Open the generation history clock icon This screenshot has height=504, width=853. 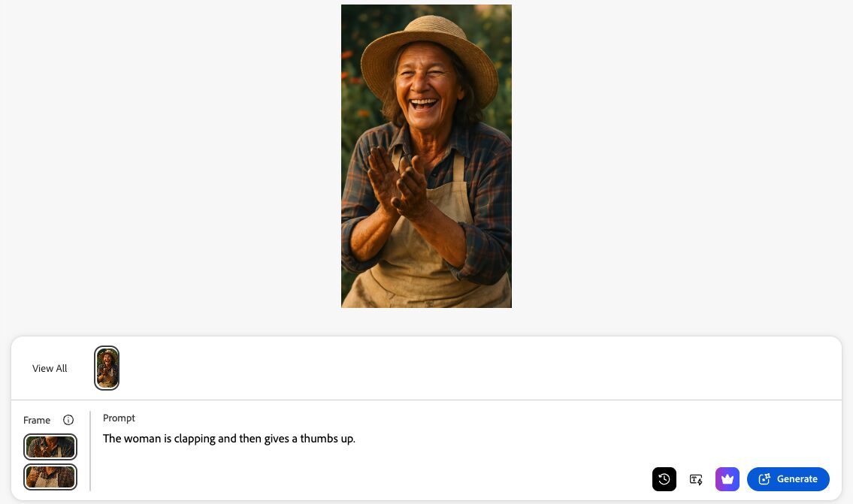coord(664,479)
